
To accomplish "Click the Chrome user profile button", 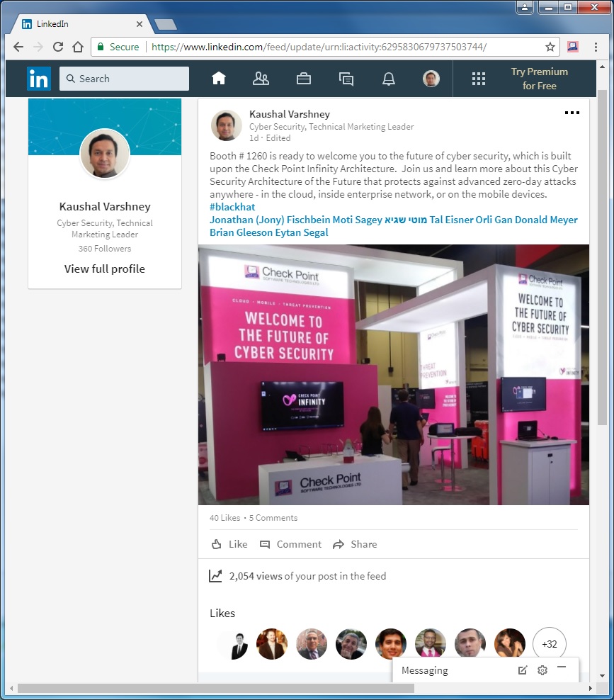I will [525, 7].
